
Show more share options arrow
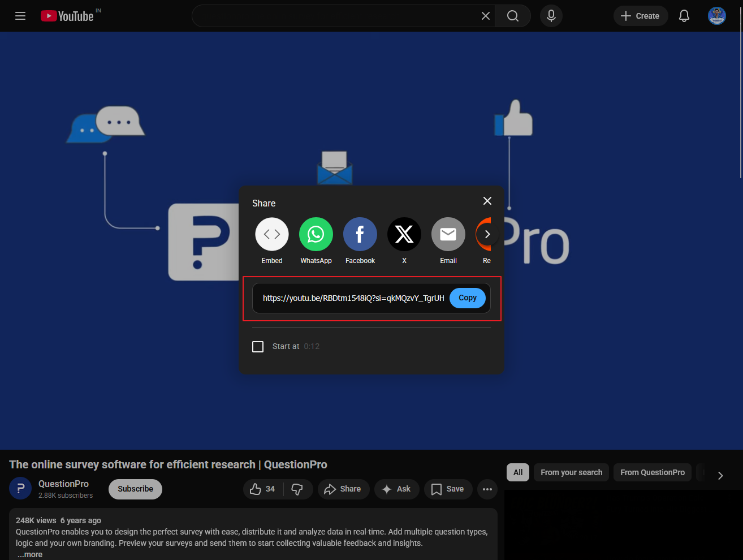487,234
